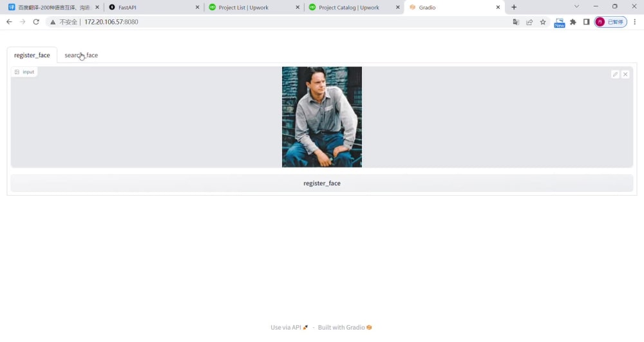Select the register_face tab
644x342 pixels.
pyautogui.click(x=32, y=55)
